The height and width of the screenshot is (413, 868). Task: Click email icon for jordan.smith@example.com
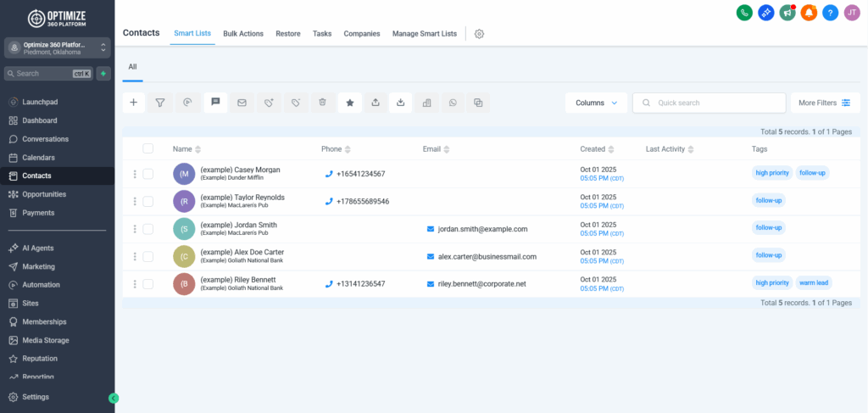click(430, 229)
